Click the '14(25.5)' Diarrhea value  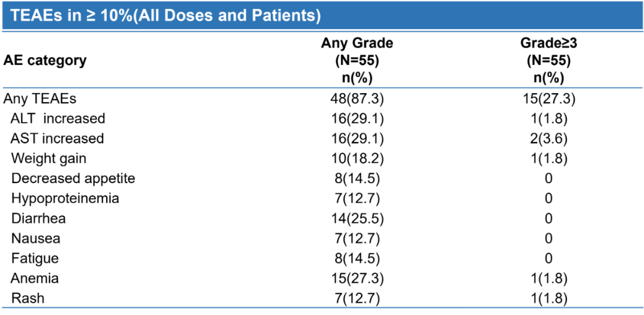click(x=358, y=218)
